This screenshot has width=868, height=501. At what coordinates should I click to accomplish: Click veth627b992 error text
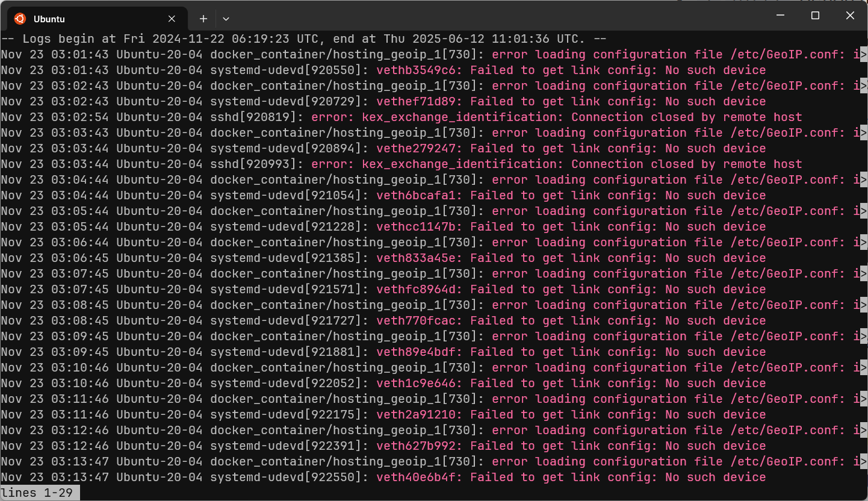tap(571, 446)
